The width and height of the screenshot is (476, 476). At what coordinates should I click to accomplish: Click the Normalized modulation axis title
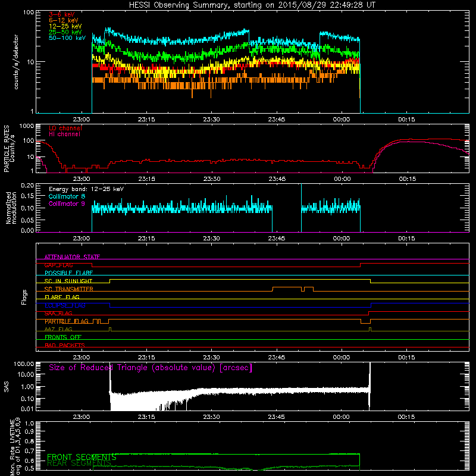11,208
